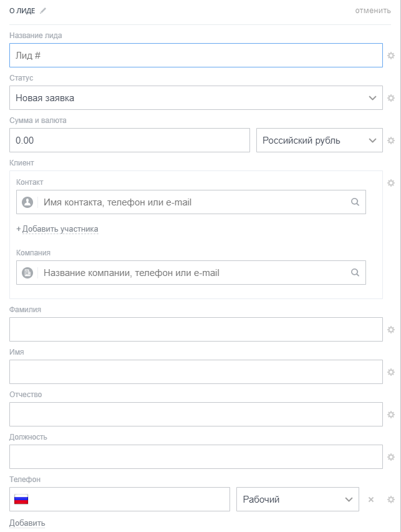Click Добавить участника link
This screenshot has width=401, height=532.
point(60,229)
